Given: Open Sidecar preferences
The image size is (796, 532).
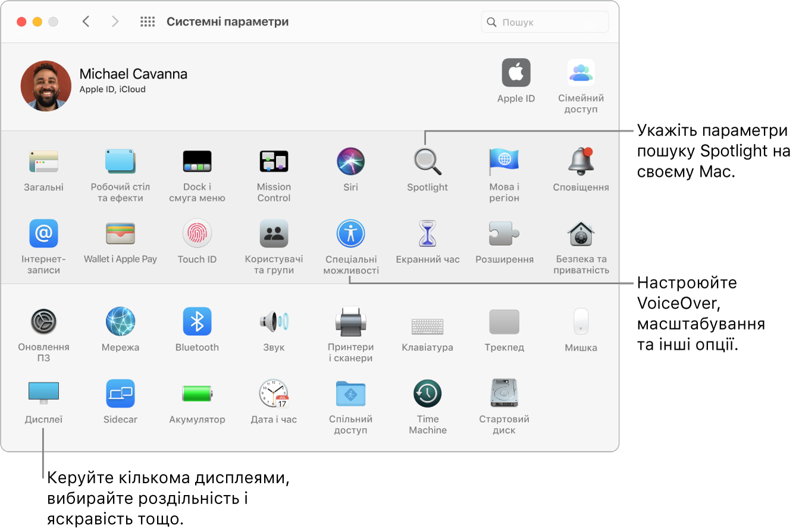Looking at the screenshot, I should coord(120,394).
